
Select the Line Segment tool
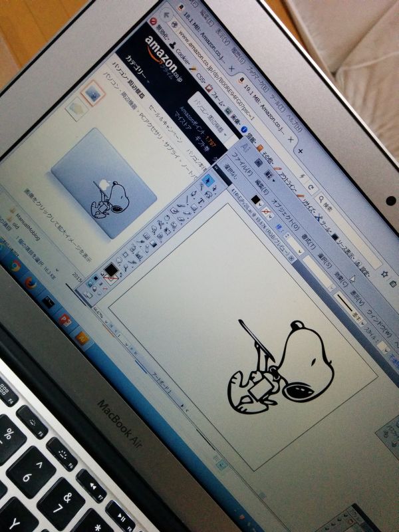point(186,199)
